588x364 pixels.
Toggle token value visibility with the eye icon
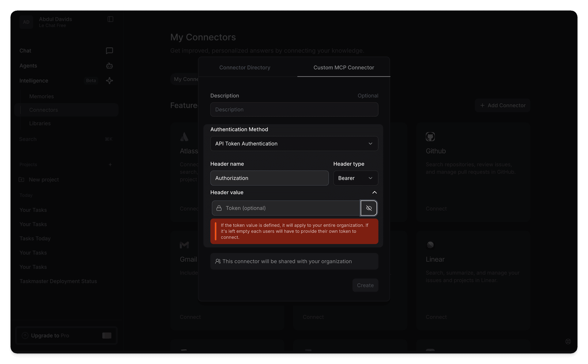(x=369, y=208)
